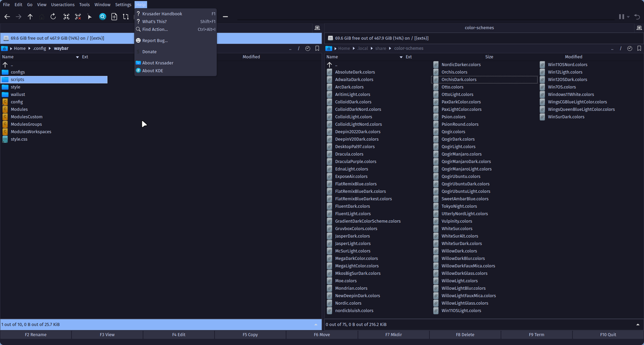Select WinSurDark.colors file
This screenshot has width=644, height=345.
click(x=566, y=117)
